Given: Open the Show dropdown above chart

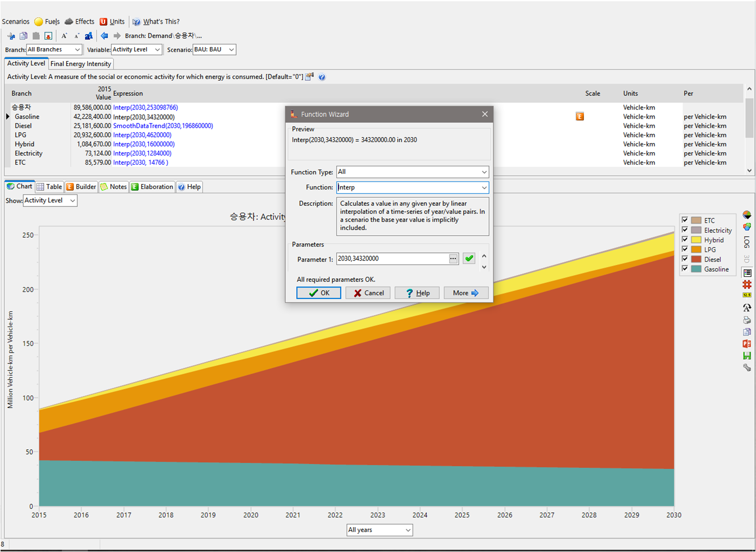Looking at the screenshot, I should point(50,200).
